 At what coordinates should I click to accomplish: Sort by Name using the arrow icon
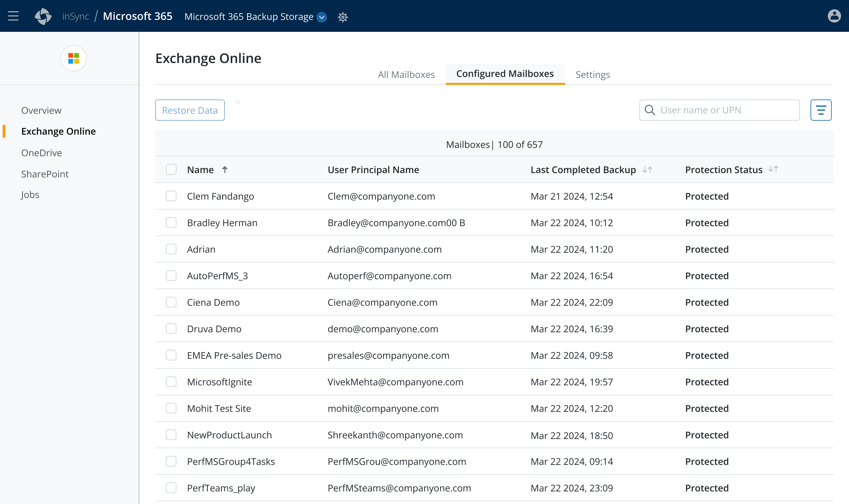tap(225, 169)
